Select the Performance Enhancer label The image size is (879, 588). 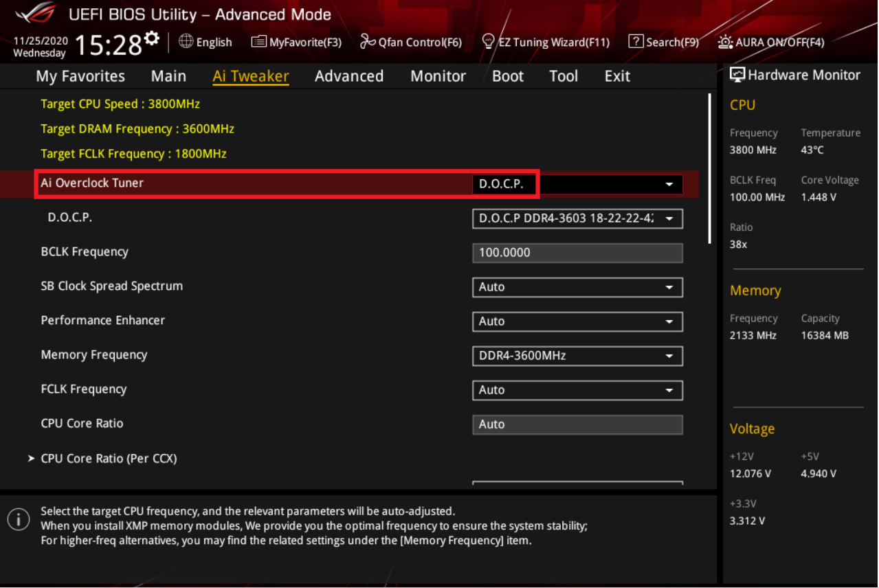[103, 320]
